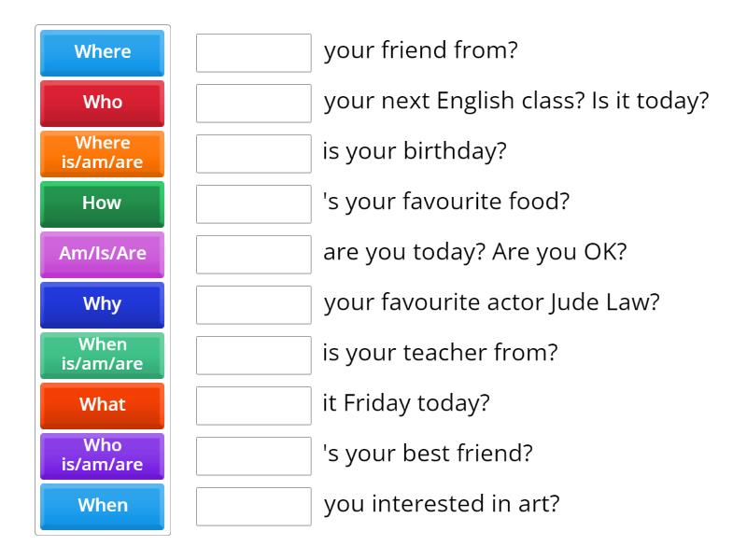Select the 'When' tile at the bottom
The image size is (747, 560).
click(101, 506)
